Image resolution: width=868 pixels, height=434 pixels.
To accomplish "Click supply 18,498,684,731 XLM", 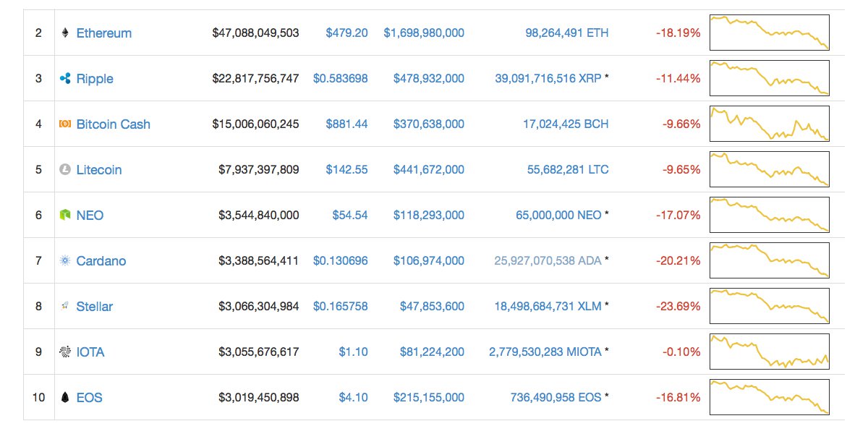I will click(x=548, y=306).
